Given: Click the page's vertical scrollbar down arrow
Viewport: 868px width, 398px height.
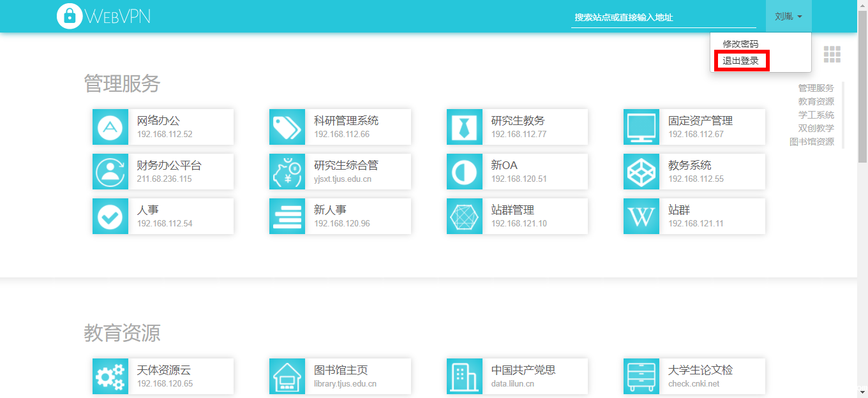Looking at the screenshot, I should [x=862, y=392].
